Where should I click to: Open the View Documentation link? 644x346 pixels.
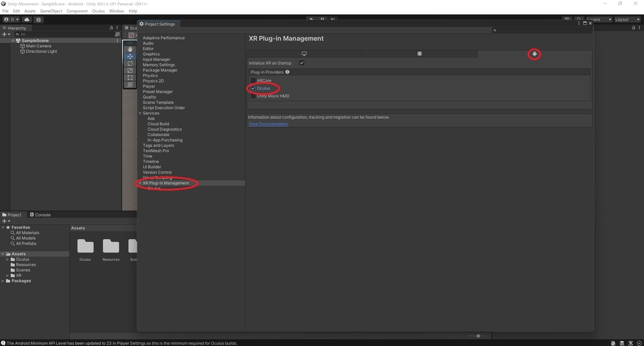(268, 124)
